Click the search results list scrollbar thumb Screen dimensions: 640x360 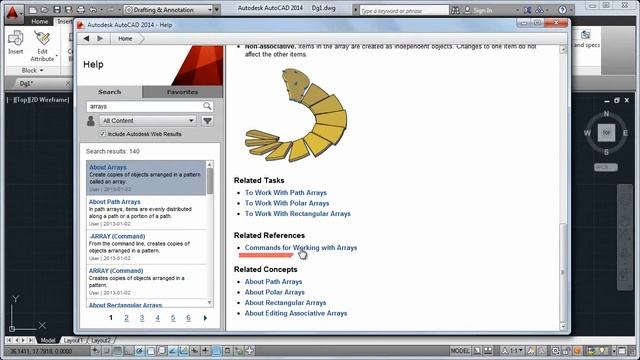tap(210, 181)
